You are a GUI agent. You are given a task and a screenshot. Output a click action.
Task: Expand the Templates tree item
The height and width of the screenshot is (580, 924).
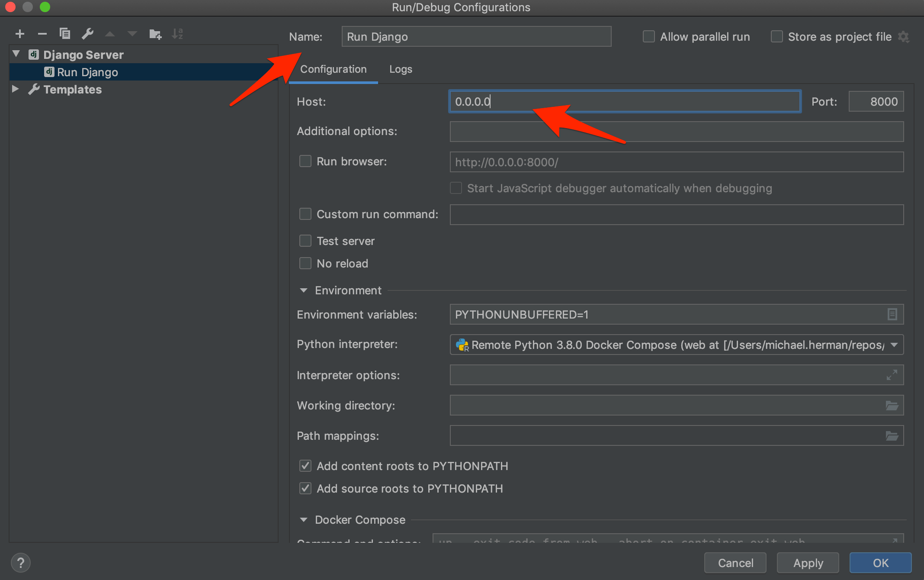tap(15, 89)
